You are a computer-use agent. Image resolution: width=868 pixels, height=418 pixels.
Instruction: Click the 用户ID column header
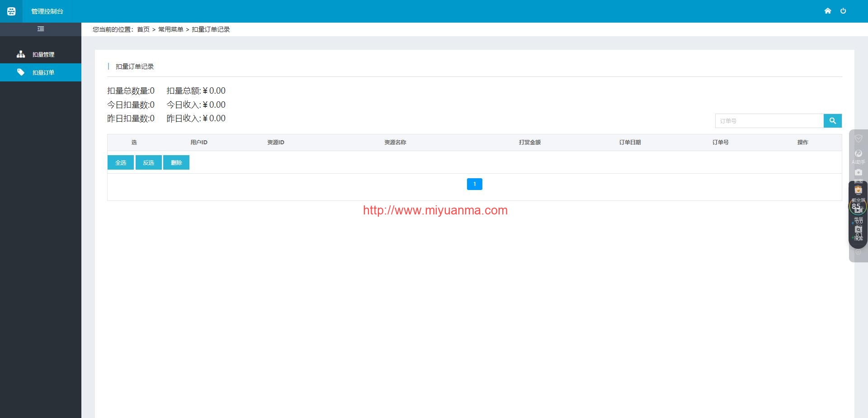pos(199,142)
